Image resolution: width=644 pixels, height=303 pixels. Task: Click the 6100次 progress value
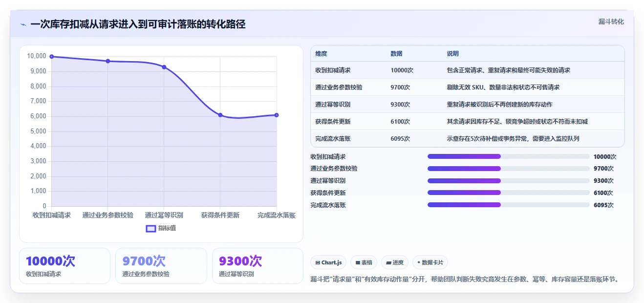click(x=603, y=193)
